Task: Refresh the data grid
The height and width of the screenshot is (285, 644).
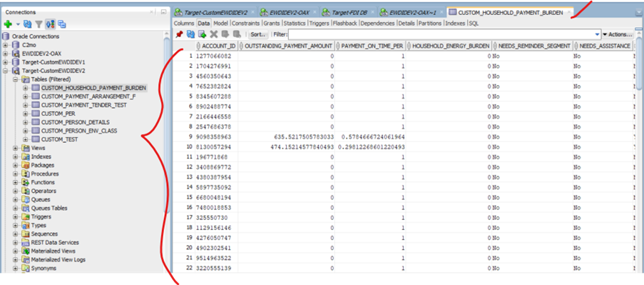Action: point(190,34)
